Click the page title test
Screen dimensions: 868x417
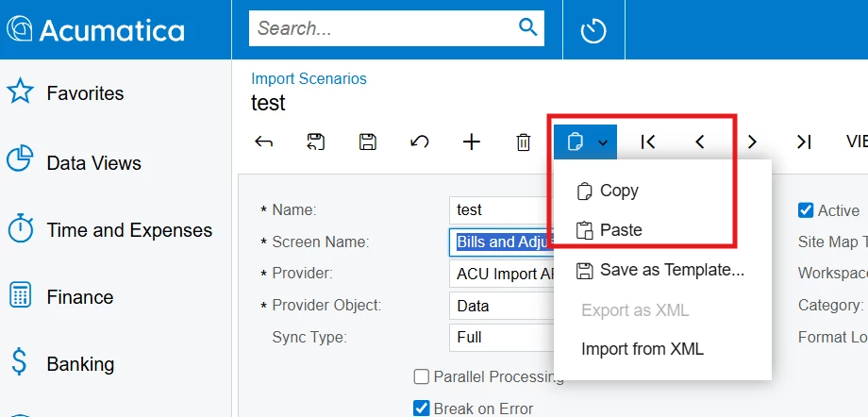click(269, 103)
